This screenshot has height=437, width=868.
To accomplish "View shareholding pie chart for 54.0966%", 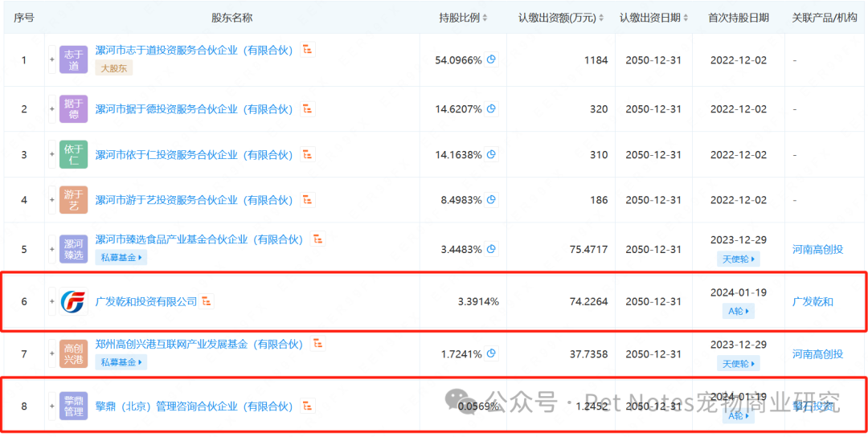I will 491,59.
